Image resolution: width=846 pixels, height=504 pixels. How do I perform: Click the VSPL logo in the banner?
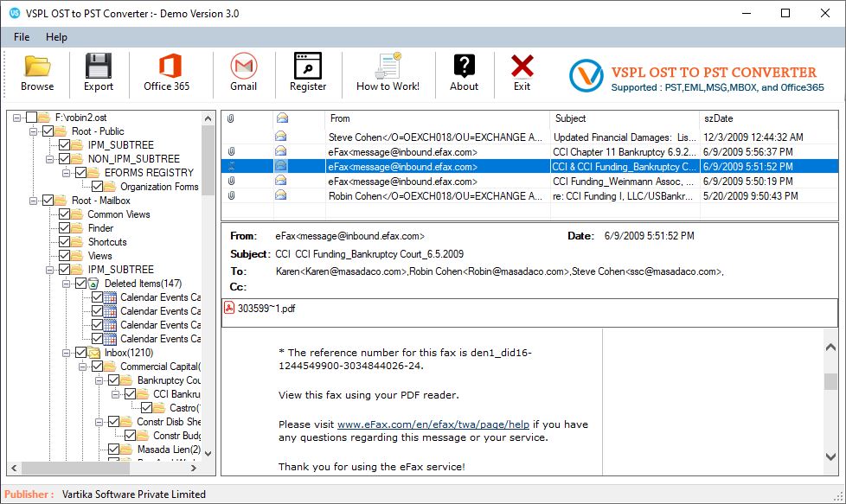pyautogui.click(x=586, y=75)
